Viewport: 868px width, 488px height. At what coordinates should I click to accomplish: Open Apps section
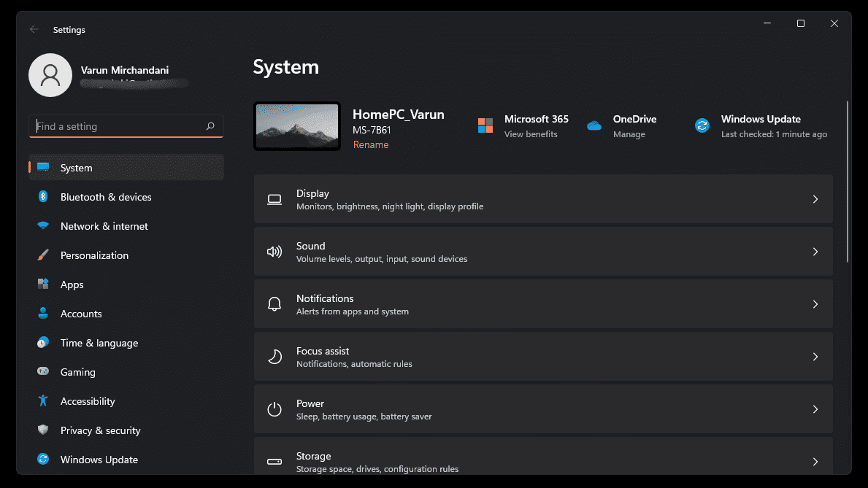(126, 284)
